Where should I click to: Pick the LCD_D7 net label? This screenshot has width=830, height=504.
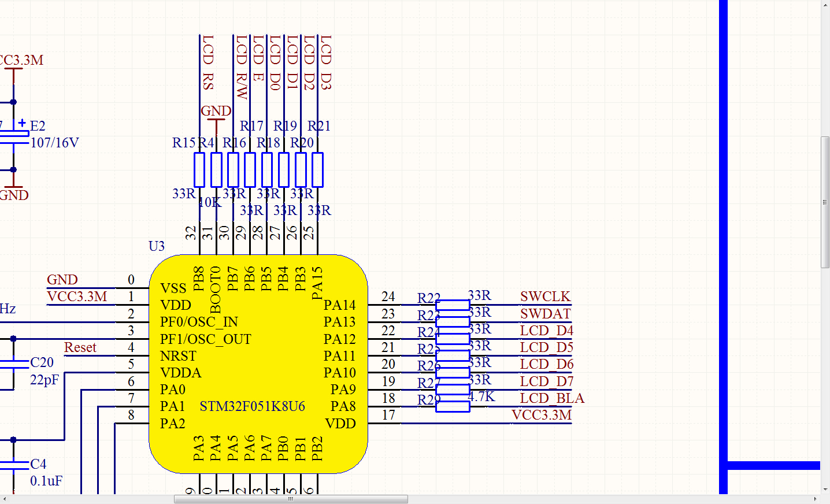[x=547, y=381]
